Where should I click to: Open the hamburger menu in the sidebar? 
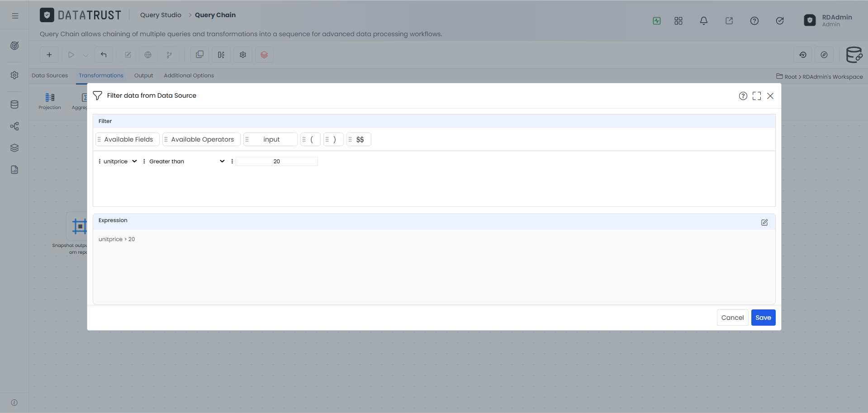(15, 15)
